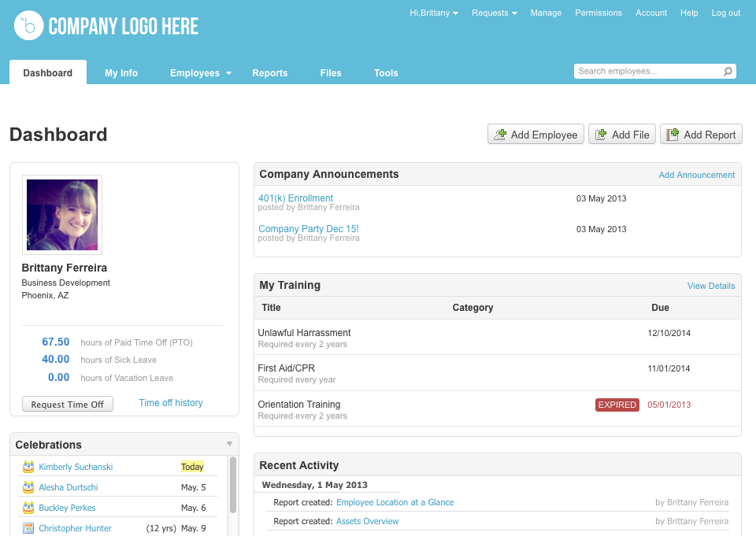Expand the Requests dropdown menu
756x536 pixels.
click(494, 13)
